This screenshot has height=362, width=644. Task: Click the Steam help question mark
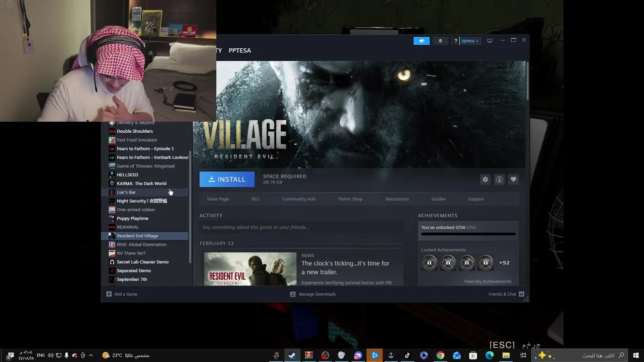[x=456, y=41]
